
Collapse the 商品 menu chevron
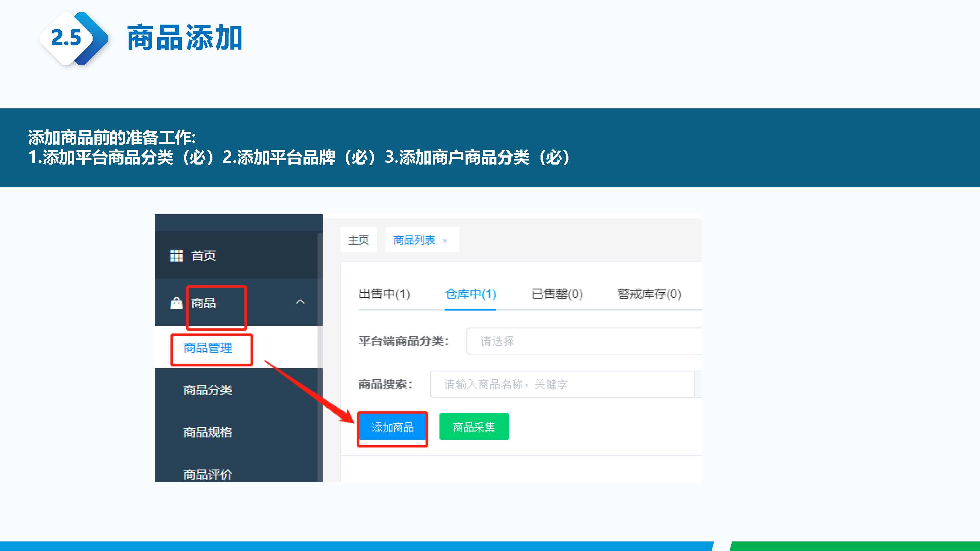click(300, 302)
